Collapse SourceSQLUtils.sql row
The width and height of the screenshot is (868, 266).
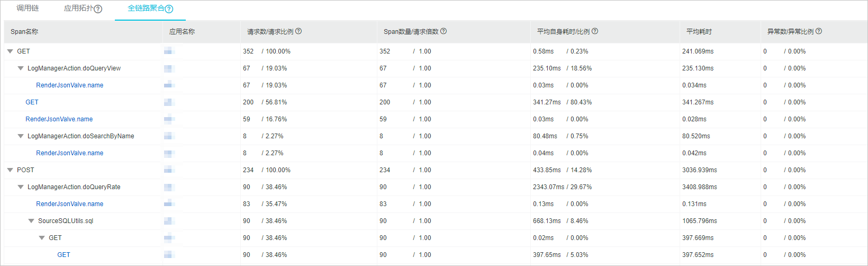pyautogui.click(x=31, y=221)
